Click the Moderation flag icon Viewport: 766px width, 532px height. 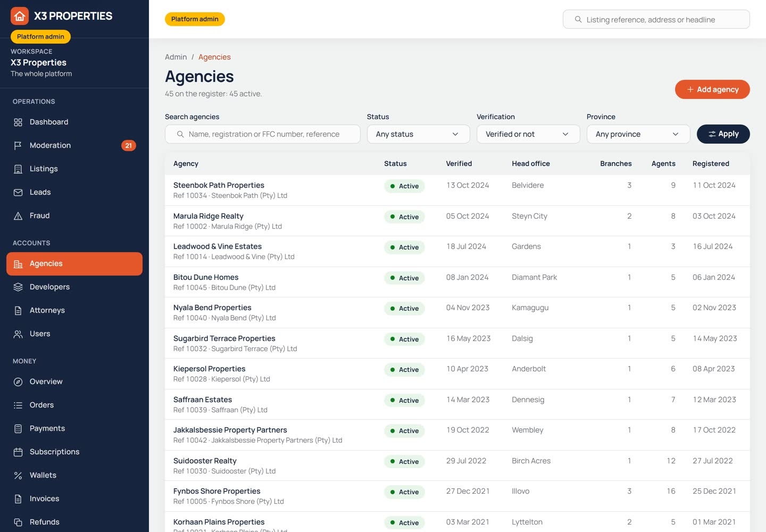coord(18,145)
